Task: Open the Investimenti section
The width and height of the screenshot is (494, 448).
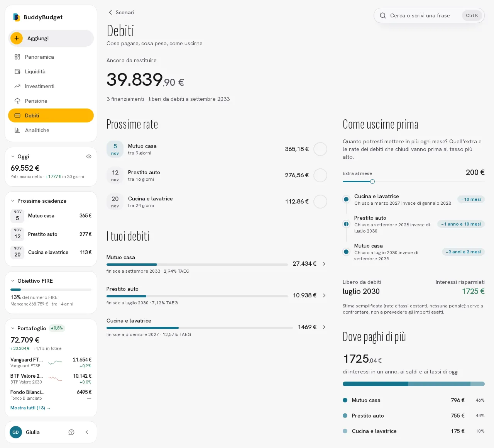Action: [x=51, y=86]
